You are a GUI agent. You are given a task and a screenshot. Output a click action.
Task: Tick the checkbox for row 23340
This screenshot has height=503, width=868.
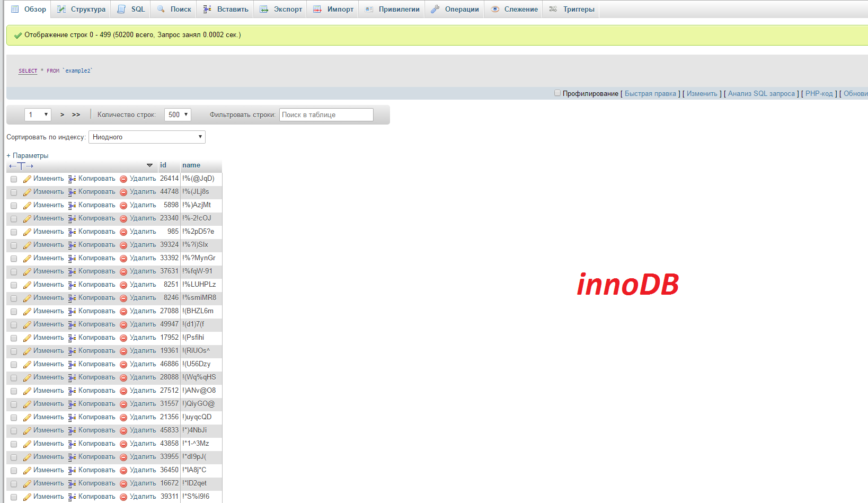14,219
